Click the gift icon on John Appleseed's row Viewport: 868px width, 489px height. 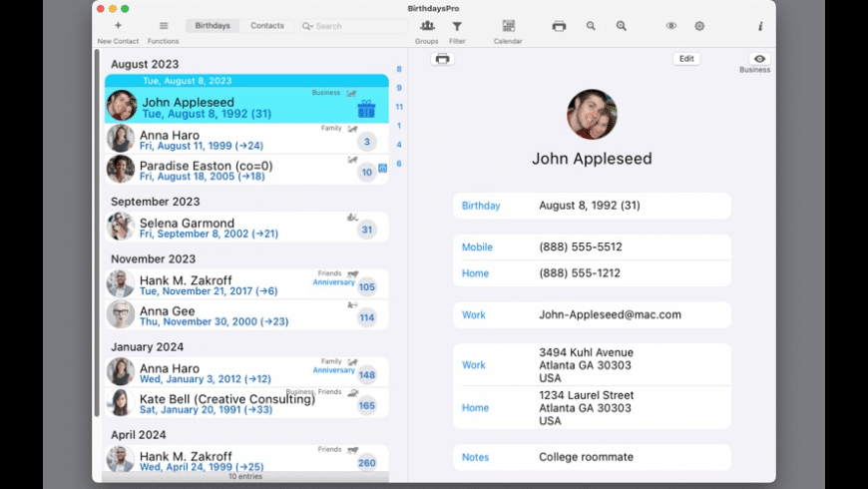[x=366, y=109]
